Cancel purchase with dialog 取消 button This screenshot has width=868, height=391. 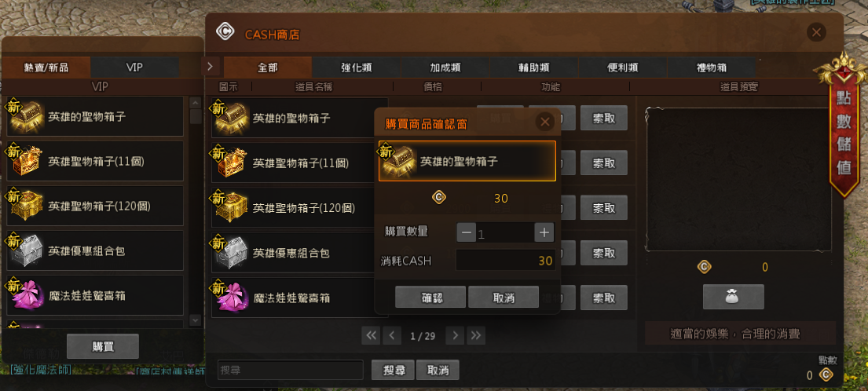504,297
